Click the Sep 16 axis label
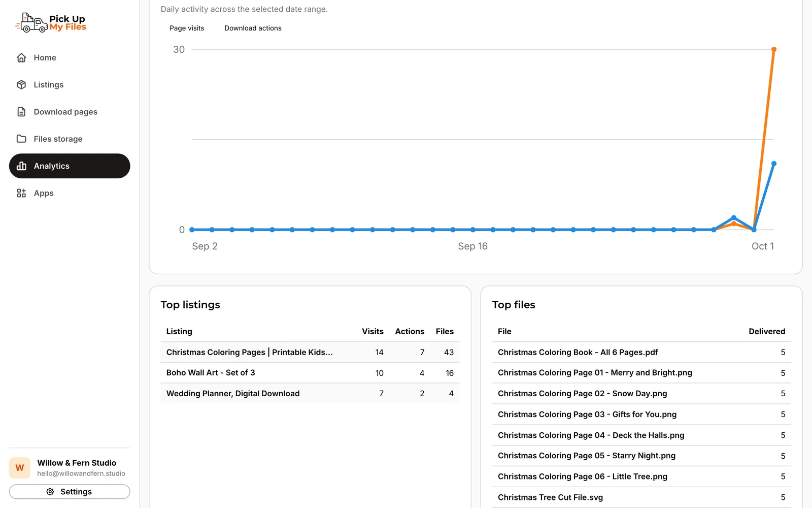812x508 pixels. (x=472, y=246)
